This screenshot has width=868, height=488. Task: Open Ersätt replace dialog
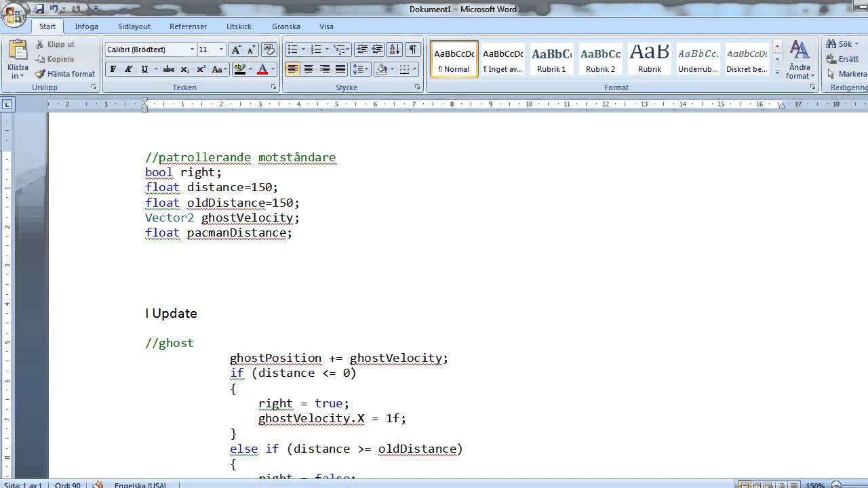pyautogui.click(x=843, y=59)
